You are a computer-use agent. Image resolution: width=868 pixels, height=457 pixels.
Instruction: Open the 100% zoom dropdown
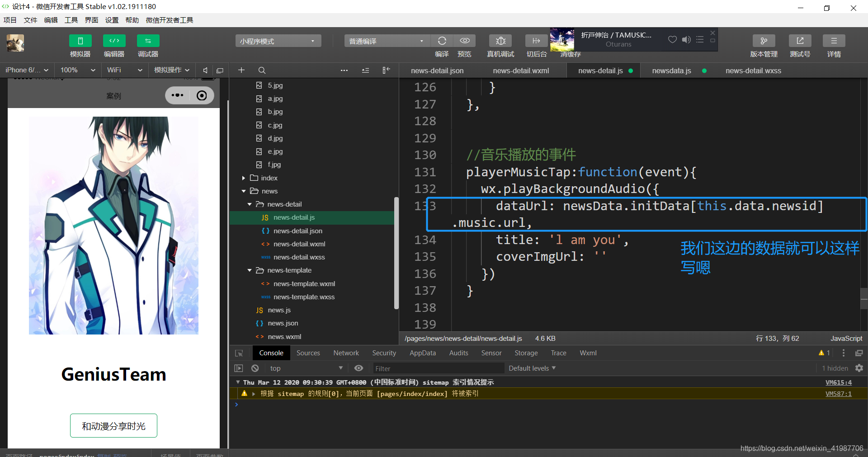click(x=78, y=70)
